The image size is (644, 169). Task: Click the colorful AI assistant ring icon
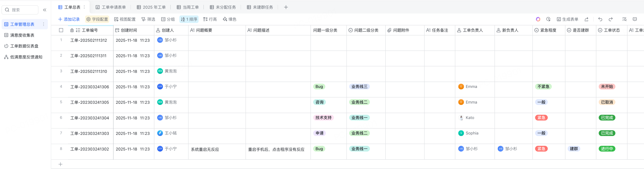click(538, 19)
